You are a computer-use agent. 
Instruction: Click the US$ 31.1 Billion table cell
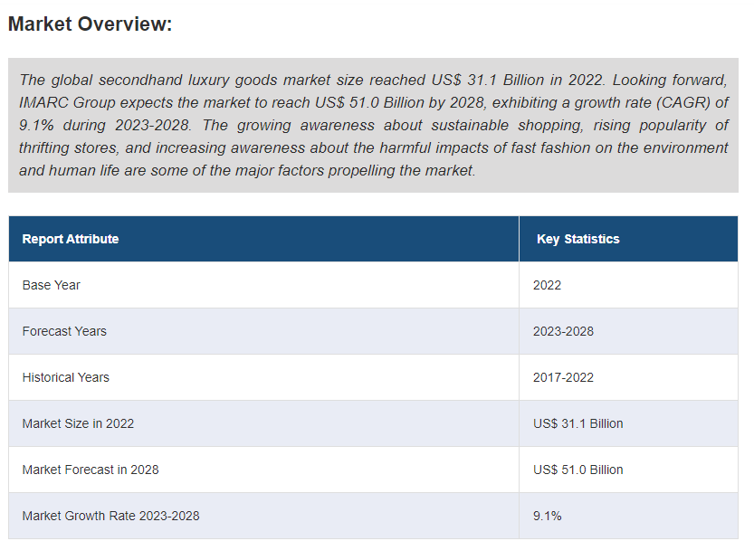577,423
